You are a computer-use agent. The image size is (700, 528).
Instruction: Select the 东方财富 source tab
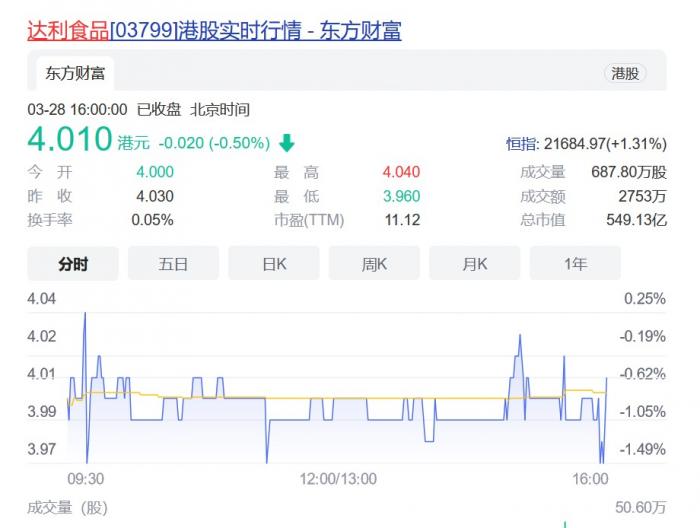(x=75, y=73)
